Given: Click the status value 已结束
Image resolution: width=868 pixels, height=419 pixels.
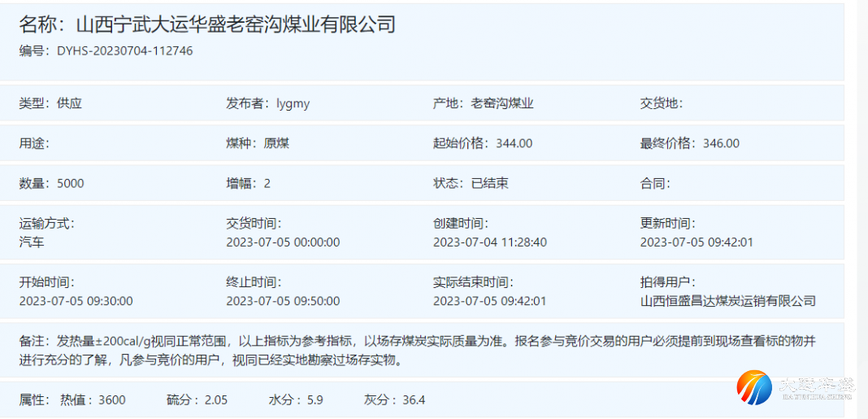Looking at the screenshot, I should coord(489,183).
